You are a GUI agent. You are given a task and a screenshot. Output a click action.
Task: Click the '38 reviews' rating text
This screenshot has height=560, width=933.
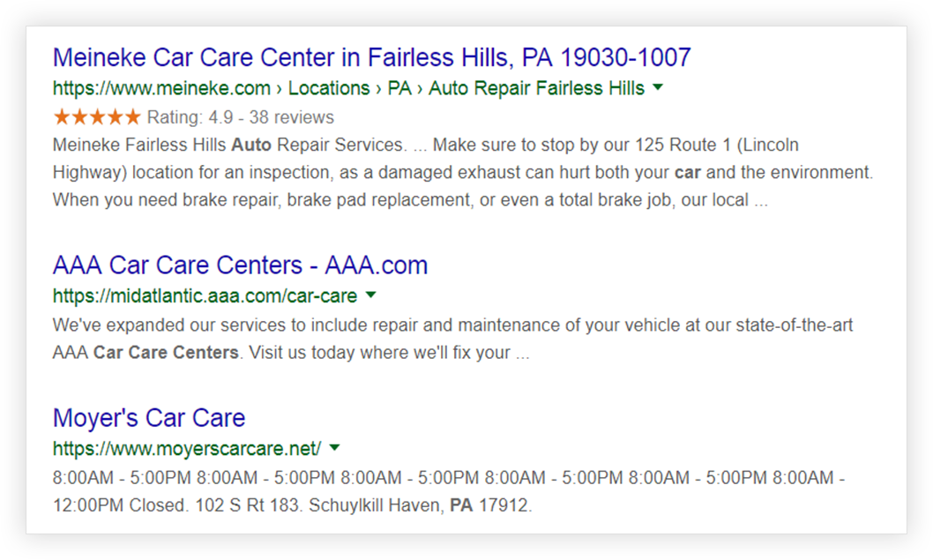point(291,116)
